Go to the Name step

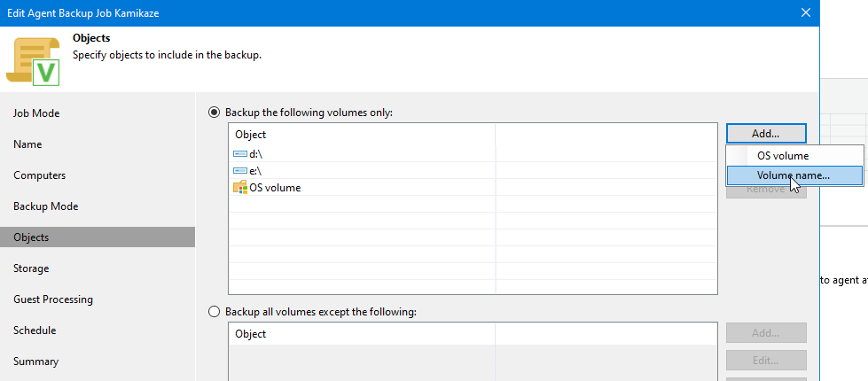coord(27,144)
